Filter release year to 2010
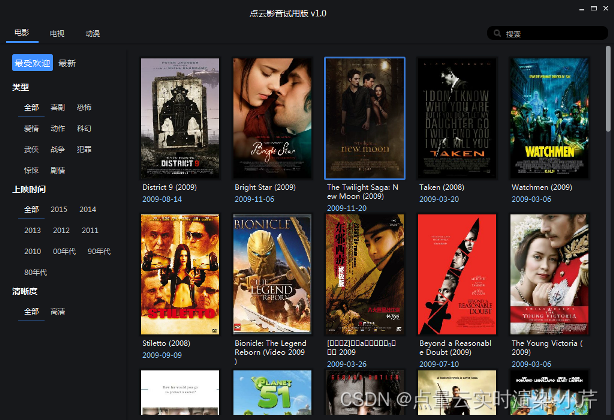The height and width of the screenshot is (420, 614). pos(33,251)
